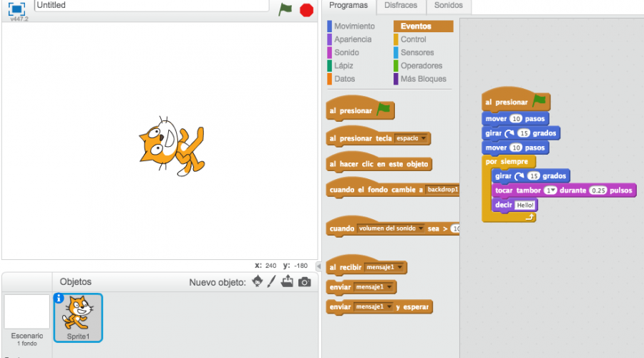644x358 pixels.
Task: Open the espacio key dropdown
Action: click(424, 138)
